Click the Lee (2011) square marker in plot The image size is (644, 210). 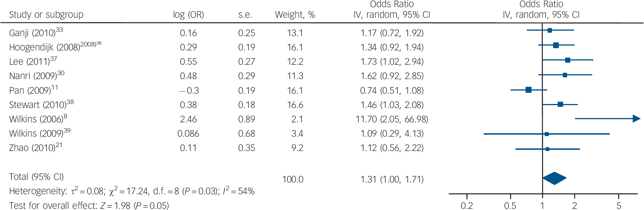[567, 60]
